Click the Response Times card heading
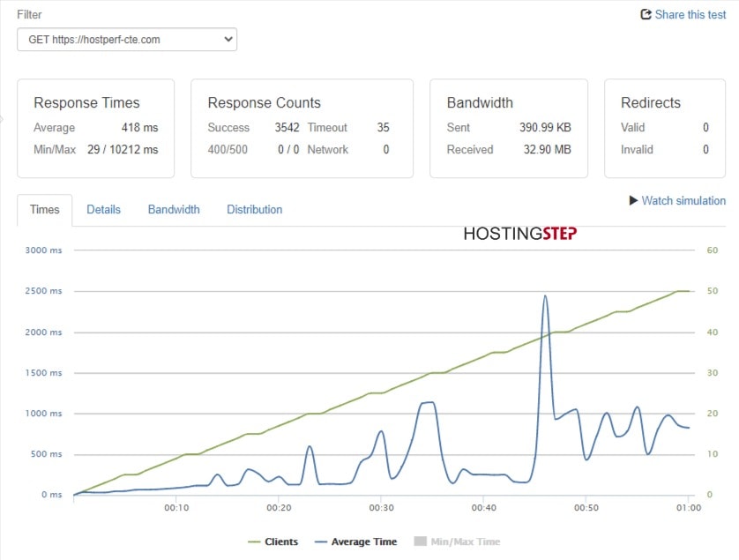Image resolution: width=739 pixels, height=560 pixels. 86,103
